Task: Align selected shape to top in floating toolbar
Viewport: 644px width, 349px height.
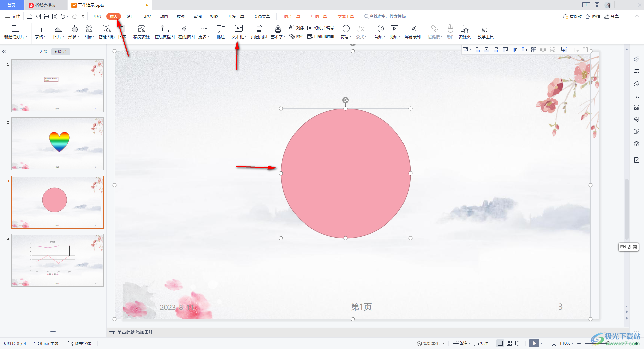Action: (x=505, y=50)
